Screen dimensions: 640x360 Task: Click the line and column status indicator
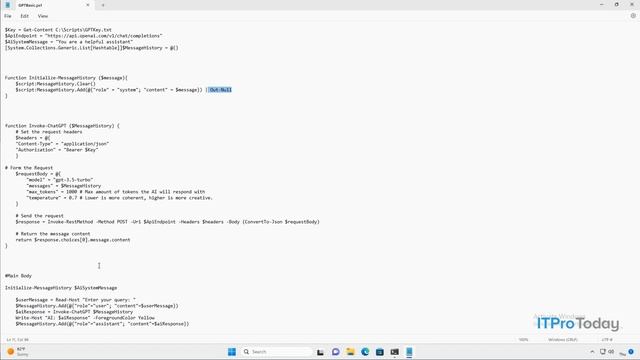18,340
